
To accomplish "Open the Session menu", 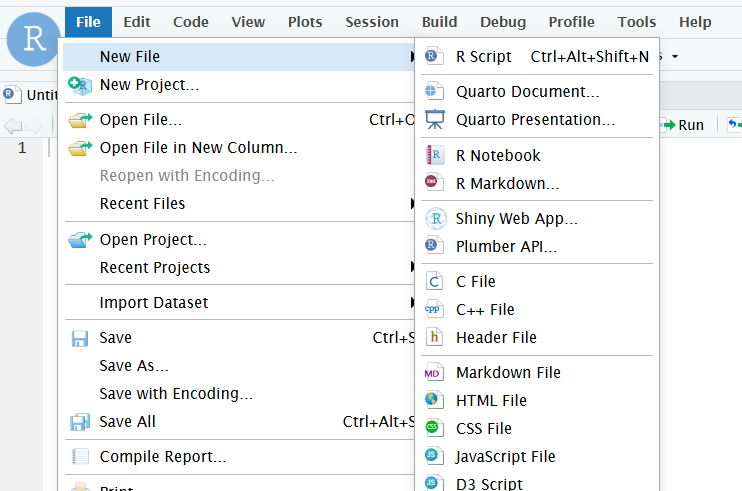I will pyautogui.click(x=372, y=21).
